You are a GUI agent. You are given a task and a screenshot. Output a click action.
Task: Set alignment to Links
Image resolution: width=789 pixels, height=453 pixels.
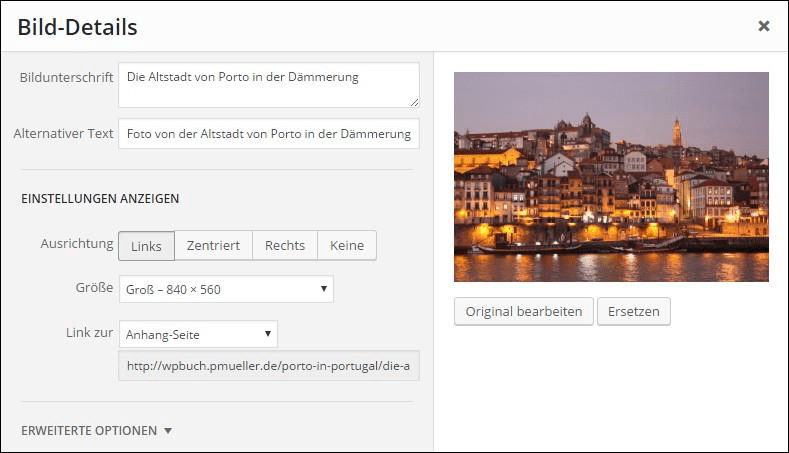146,246
